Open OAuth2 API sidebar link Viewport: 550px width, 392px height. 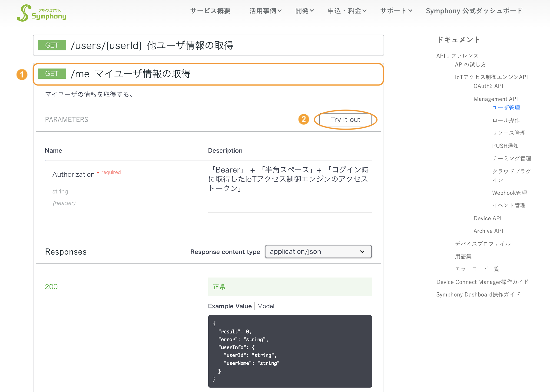(488, 86)
